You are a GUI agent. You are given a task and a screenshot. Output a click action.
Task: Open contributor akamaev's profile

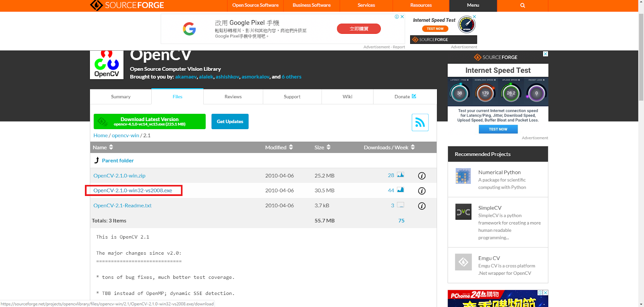point(186,77)
